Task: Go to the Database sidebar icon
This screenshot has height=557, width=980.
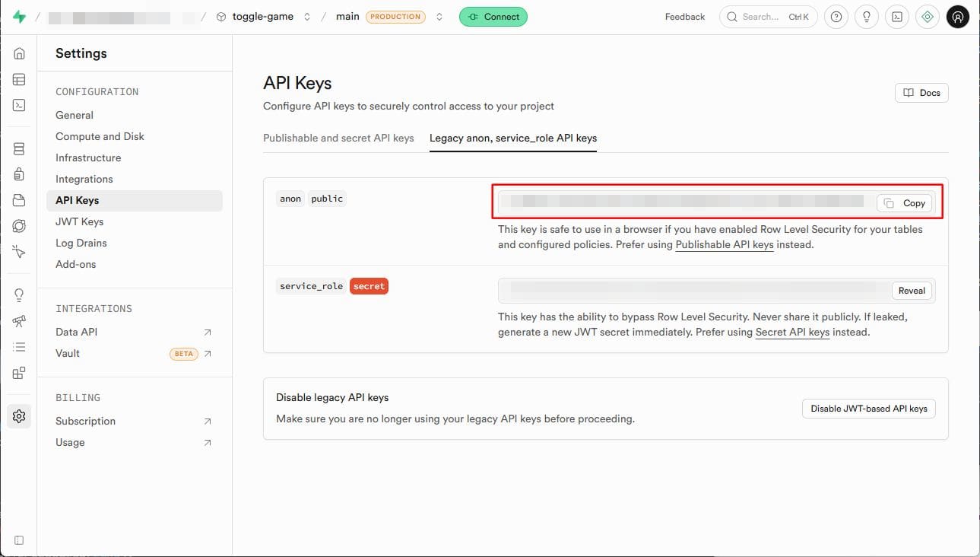Action: coord(19,148)
